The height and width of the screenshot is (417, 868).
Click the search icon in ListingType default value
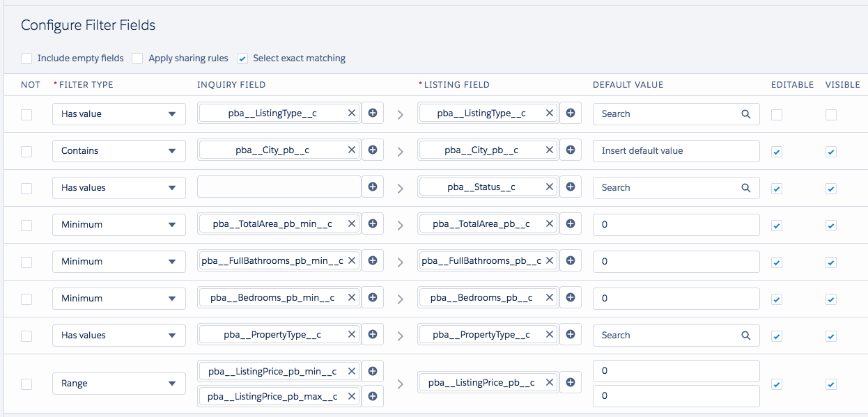tap(746, 113)
